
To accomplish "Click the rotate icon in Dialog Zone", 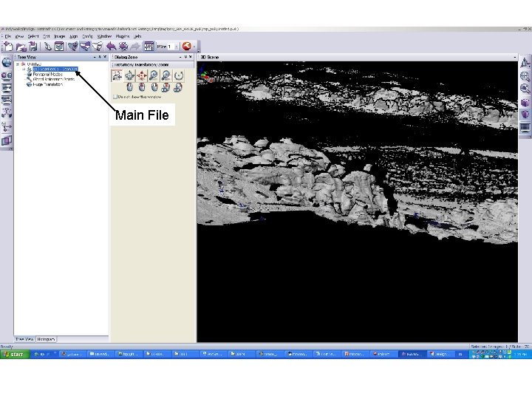I will coord(129,75).
